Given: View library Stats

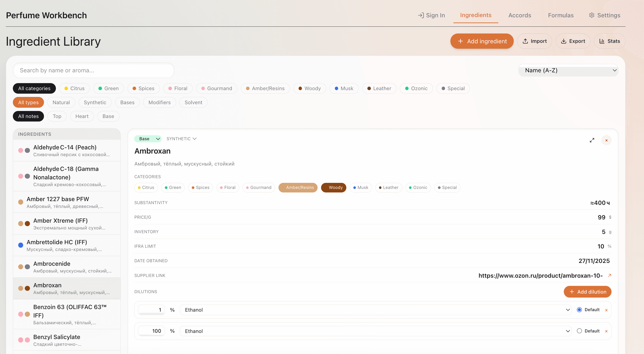Looking at the screenshot, I should (x=609, y=41).
